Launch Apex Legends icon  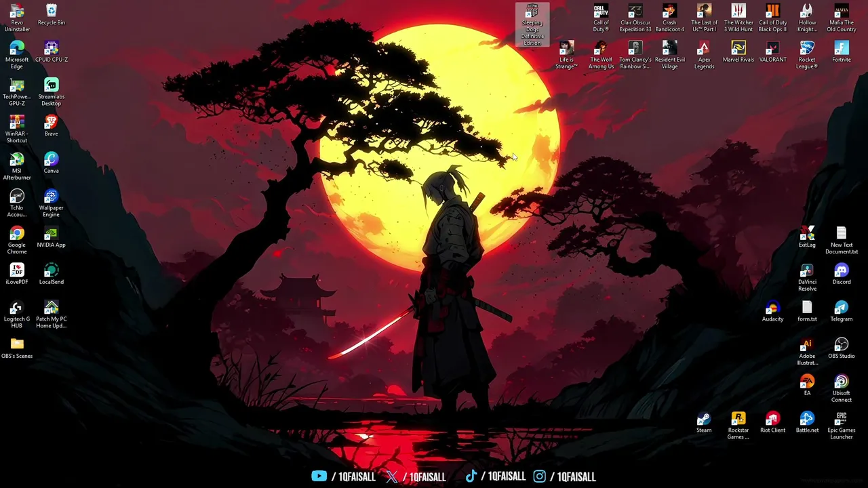pyautogui.click(x=704, y=55)
